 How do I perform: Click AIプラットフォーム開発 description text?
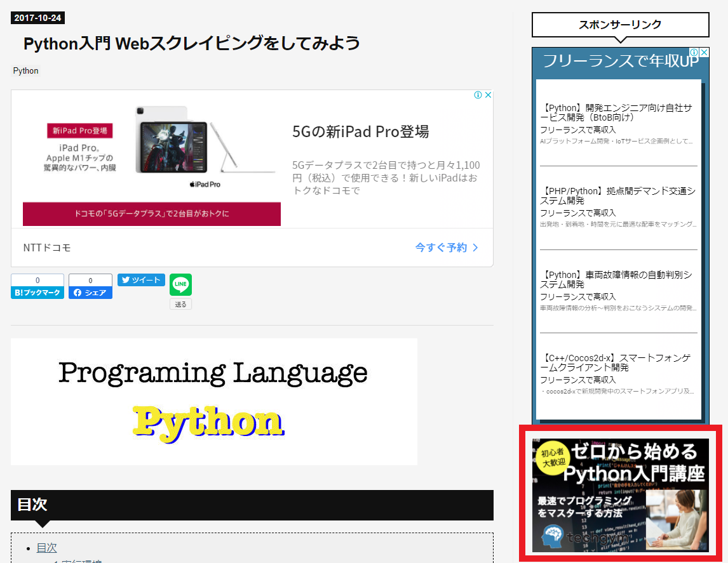616,141
